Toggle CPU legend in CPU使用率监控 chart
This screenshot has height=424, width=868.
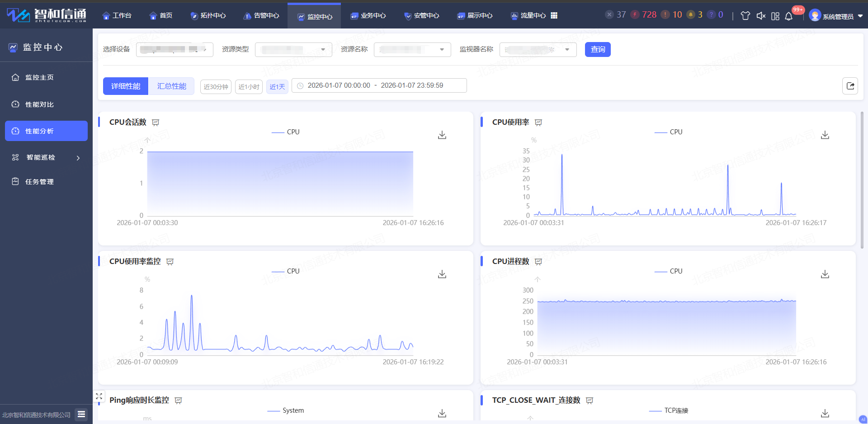[x=286, y=271]
